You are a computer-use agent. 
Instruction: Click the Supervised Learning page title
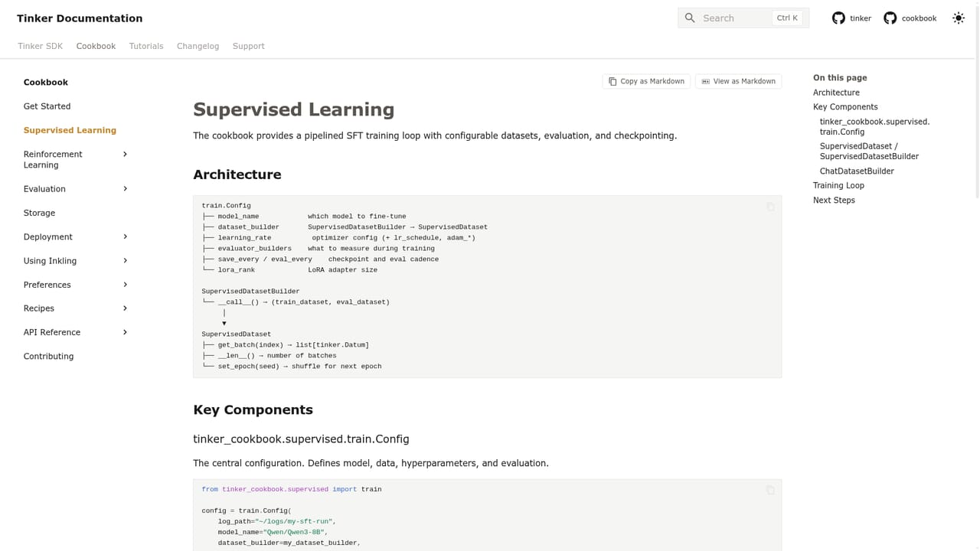293,109
